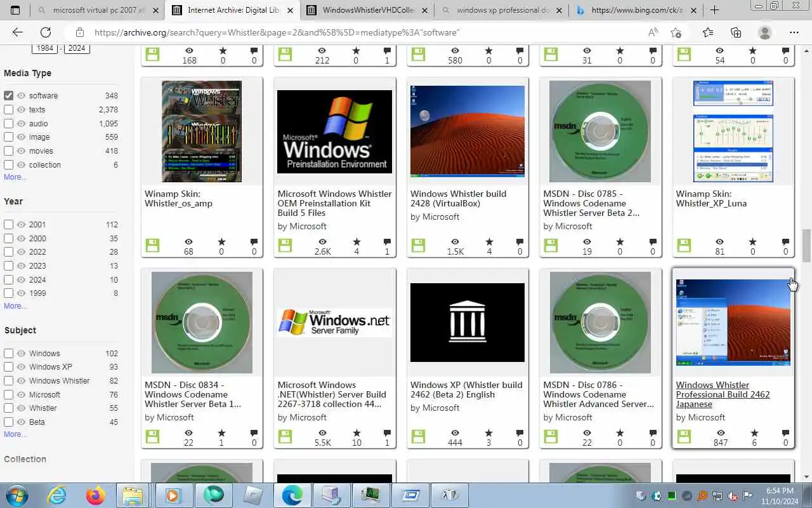This screenshot has height=508, width=812.
Task: Click views eye on MSDN Disc 0834 card
Action: pos(188,433)
